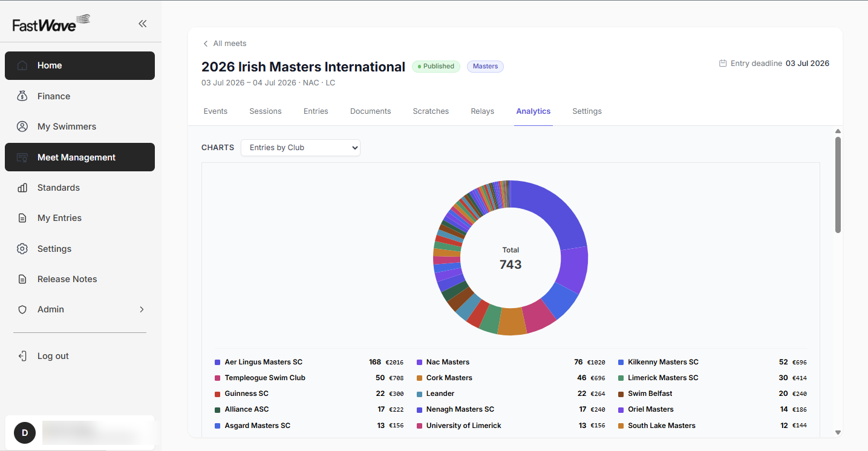Open the meet Settings tab

coord(587,111)
